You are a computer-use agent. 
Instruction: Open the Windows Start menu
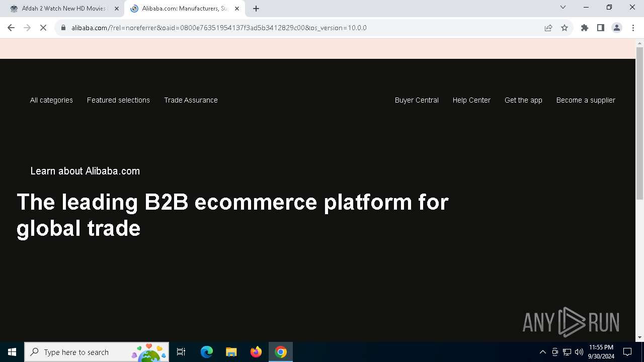point(12,352)
